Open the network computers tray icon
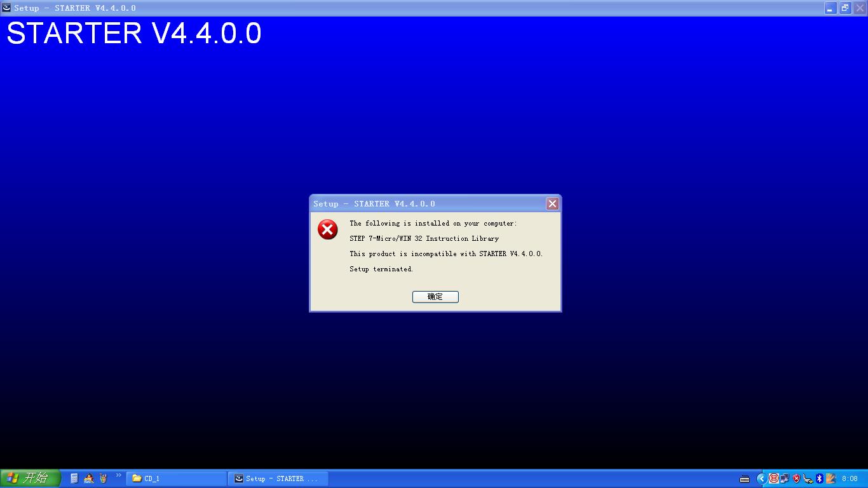868x488 pixels. click(785, 478)
